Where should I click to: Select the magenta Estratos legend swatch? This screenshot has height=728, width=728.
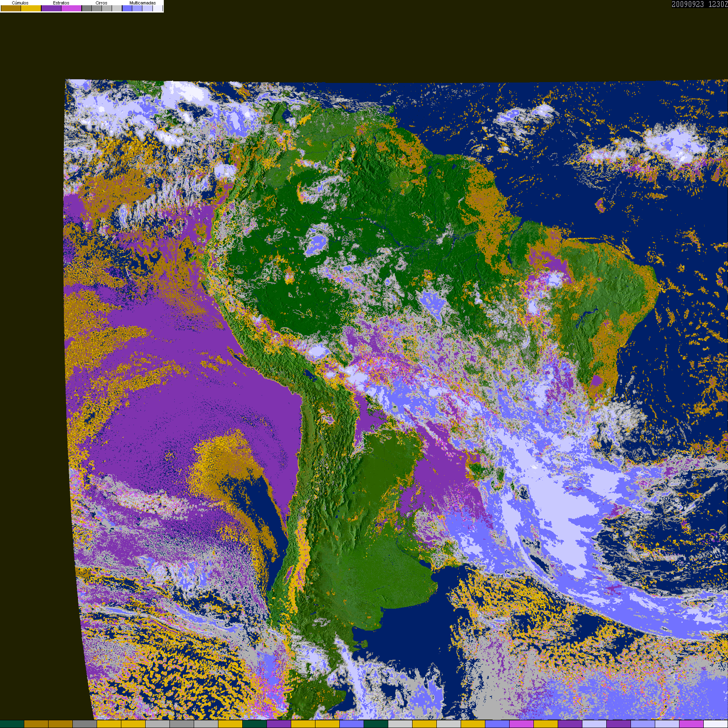(x=71, y=8)
